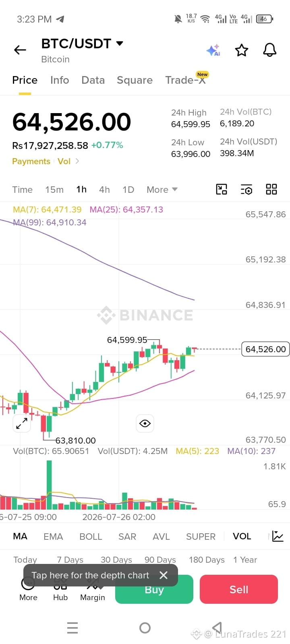Open the chart grid layout icon
The width and height of the screenshot is (290, 644).
pos(271,189)
